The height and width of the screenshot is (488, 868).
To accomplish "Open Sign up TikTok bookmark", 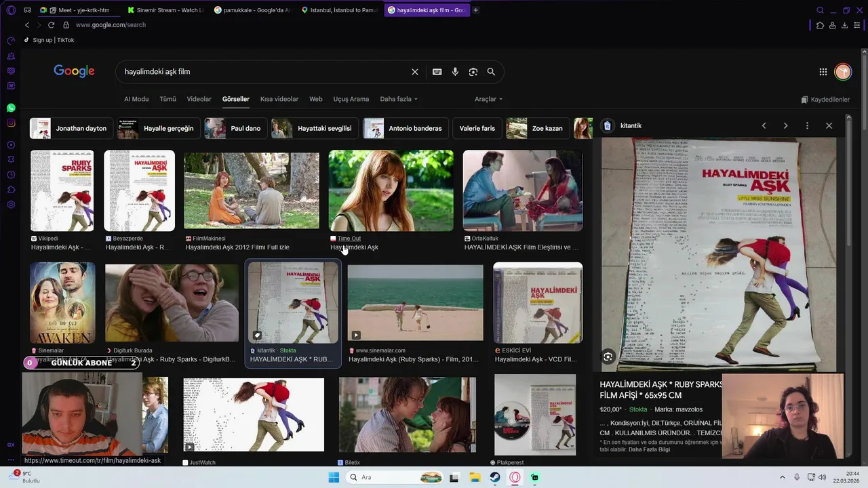I will [x=49, y=40].
